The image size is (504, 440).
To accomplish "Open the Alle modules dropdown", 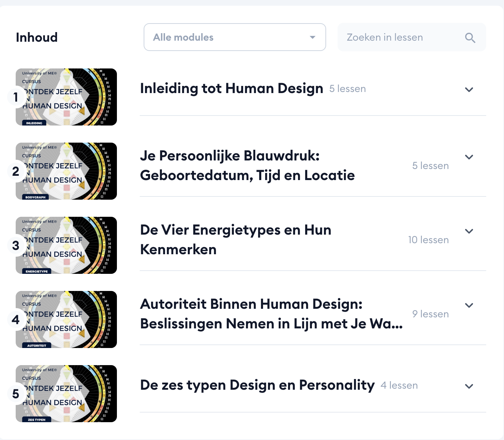I will pos(235,37).
